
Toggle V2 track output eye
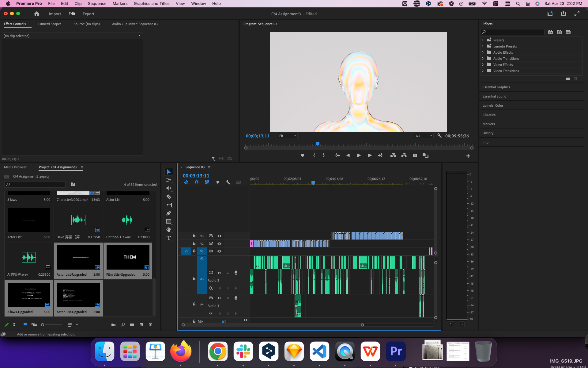pos(219,243)
